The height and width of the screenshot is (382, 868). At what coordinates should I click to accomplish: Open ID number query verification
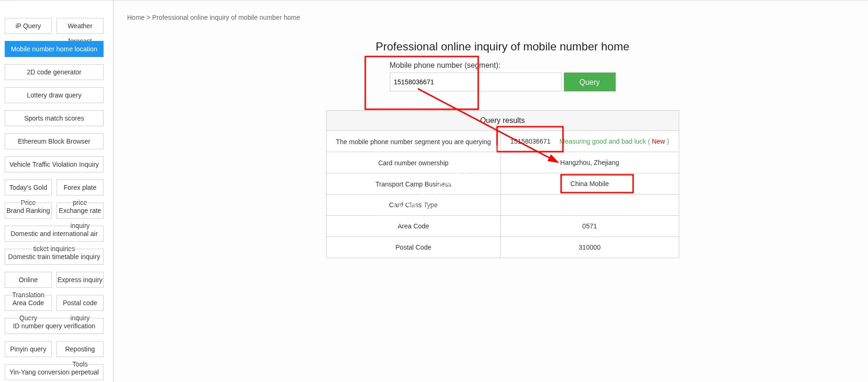pyautogui.click(x=54, y=326)
